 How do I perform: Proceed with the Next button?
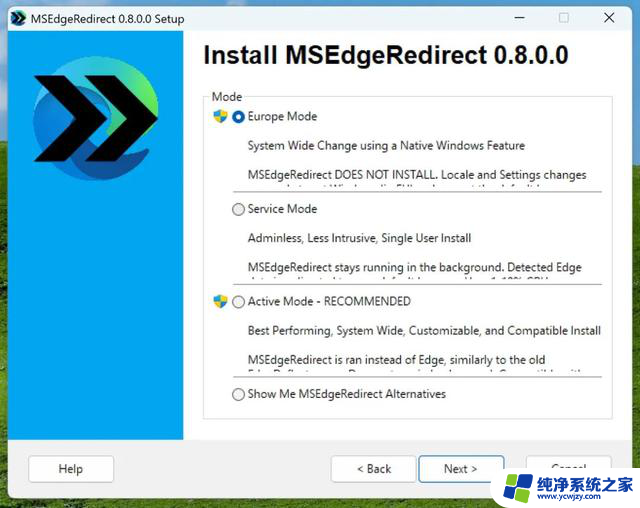tap(461, 469)
